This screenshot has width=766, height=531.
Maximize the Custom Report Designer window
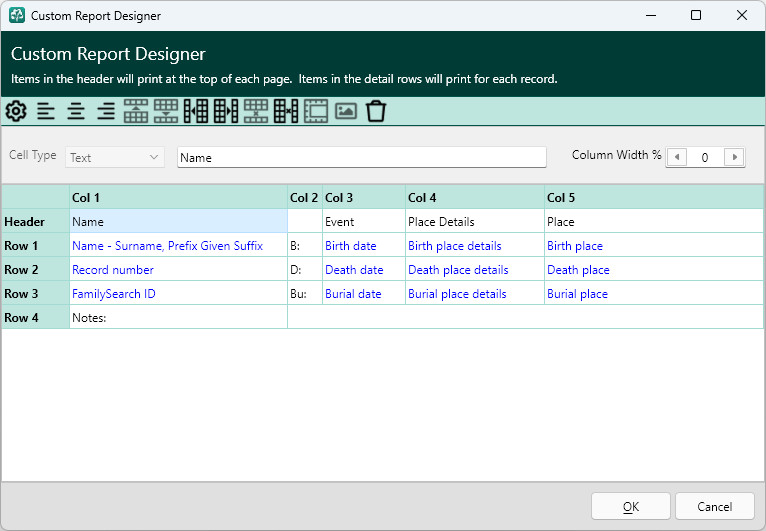click(696, 15)
